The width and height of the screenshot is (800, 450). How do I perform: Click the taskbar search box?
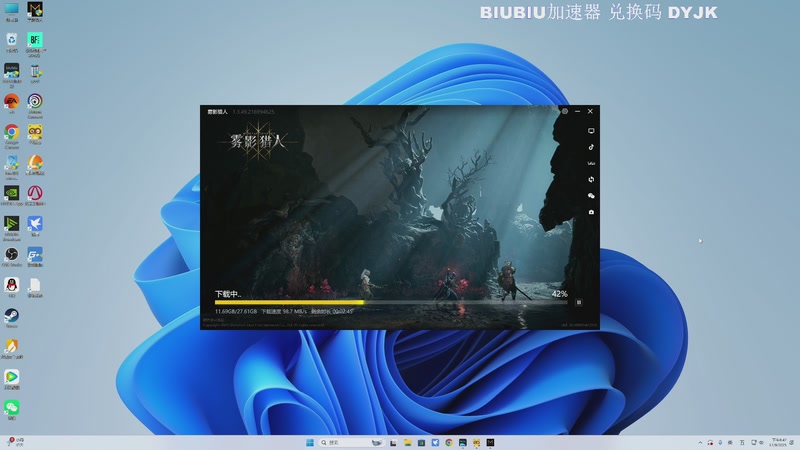pyautogui.click(x=351, y=442)
